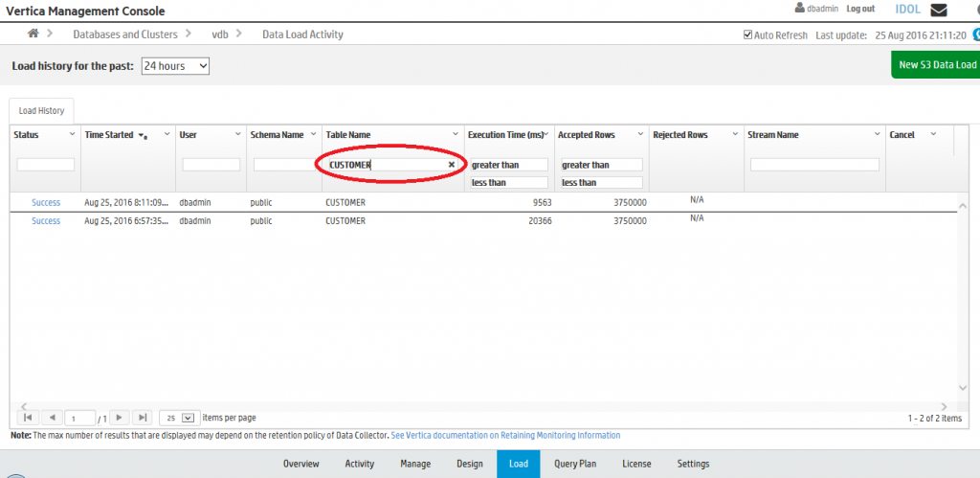Click the Aug 25, 2016 6:57:35 cell
The width and height of the screenshot is (980, 478).
[127, 221]
